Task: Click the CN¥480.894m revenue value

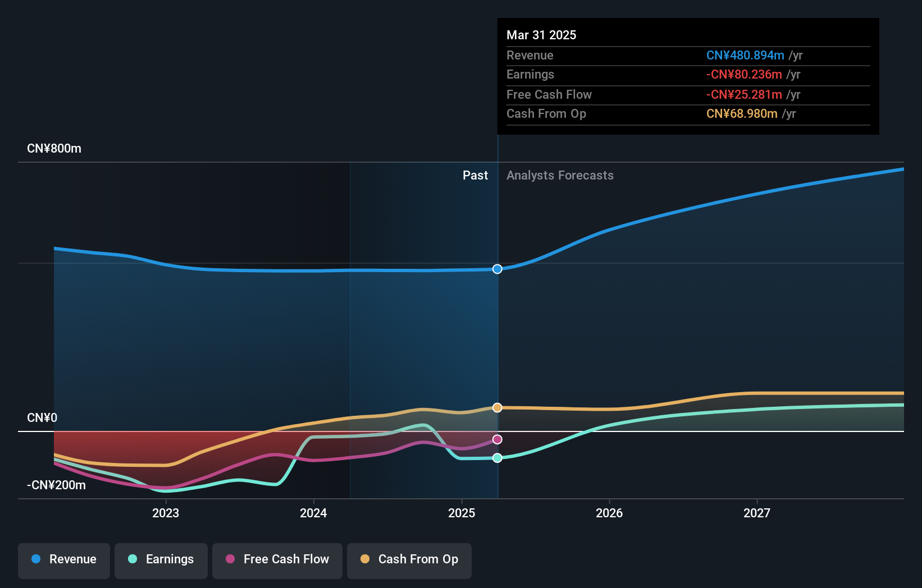Action: [745, 55]
